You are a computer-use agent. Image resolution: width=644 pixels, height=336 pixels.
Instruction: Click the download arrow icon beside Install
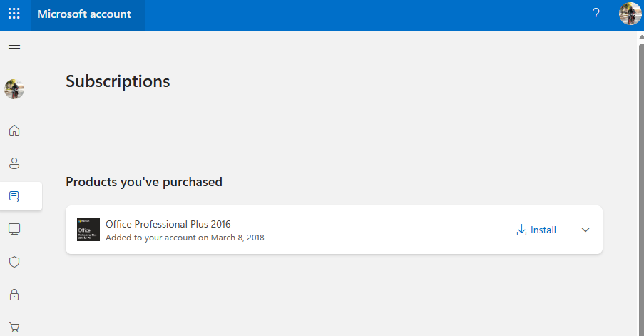[521, 230]
